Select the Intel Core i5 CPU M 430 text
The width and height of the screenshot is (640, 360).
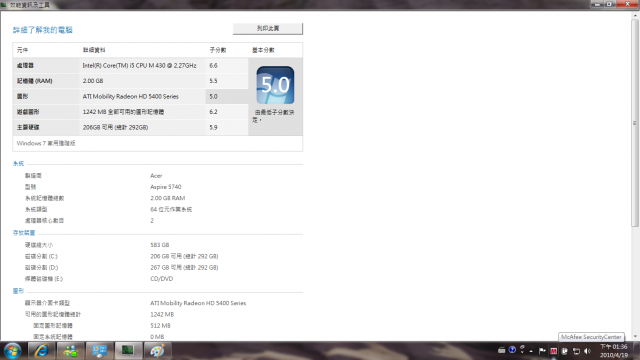[139, 65]
